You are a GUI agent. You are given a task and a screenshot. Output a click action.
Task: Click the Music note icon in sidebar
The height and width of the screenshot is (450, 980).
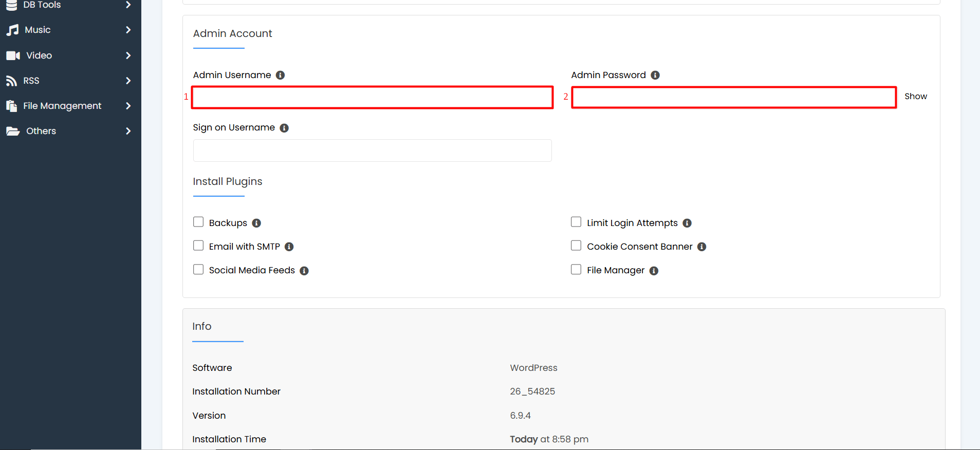(12, 30)
